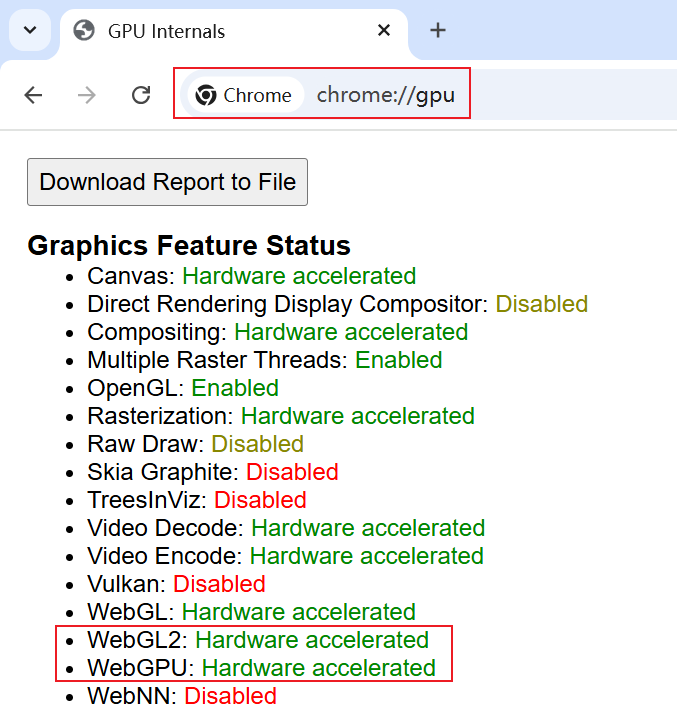This screenshot has height=720, width=677.
Task: Click the Chrome site info chip
Action: pos(246,96)
